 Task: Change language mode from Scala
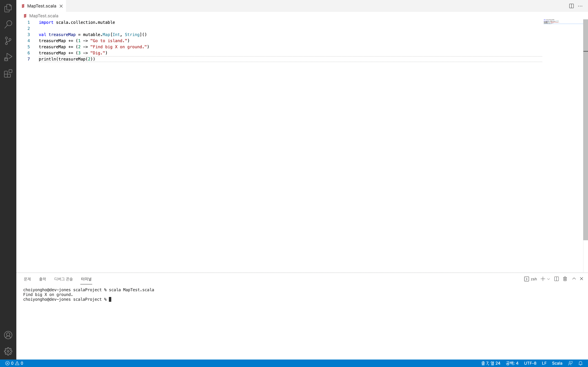(x=557, y=363)
